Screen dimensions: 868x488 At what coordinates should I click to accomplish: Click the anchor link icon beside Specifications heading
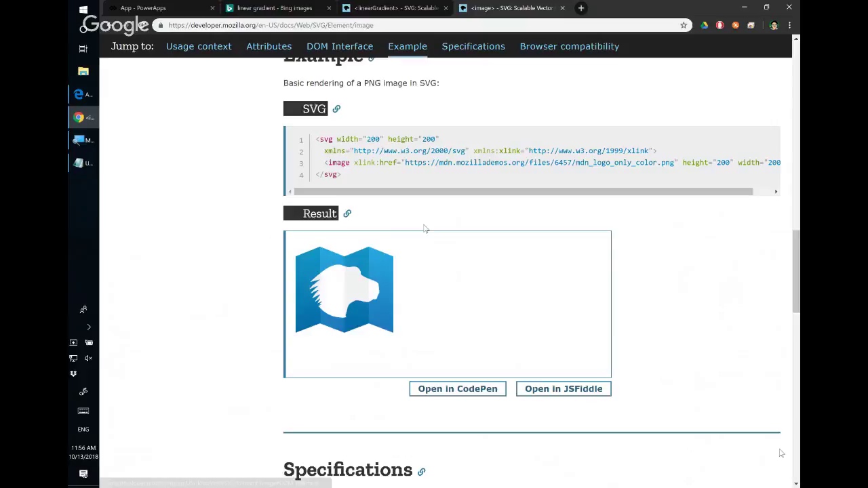[x=421, y=472]
